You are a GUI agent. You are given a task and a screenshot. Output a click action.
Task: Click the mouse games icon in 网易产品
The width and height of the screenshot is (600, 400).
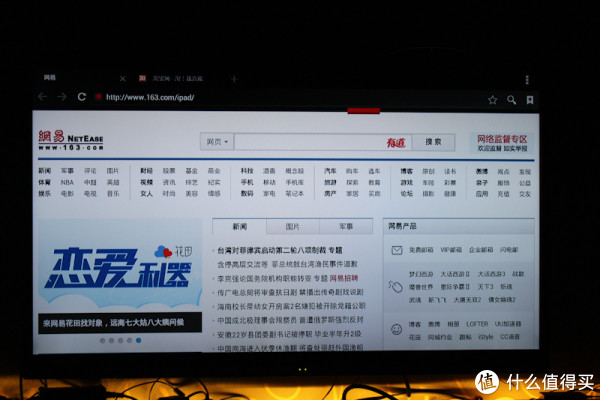[396, 286]
